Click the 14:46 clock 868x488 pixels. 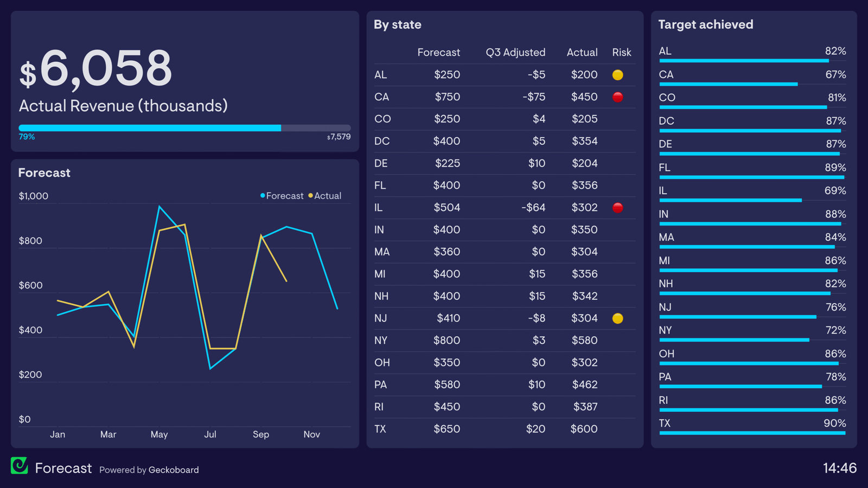pos(840,468)
